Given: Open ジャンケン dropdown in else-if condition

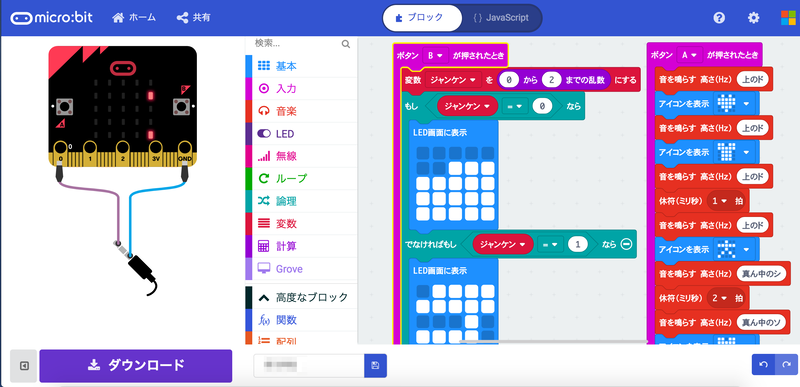Looking at the screenshot, I should pyautogui.click(x=504, y=244).
